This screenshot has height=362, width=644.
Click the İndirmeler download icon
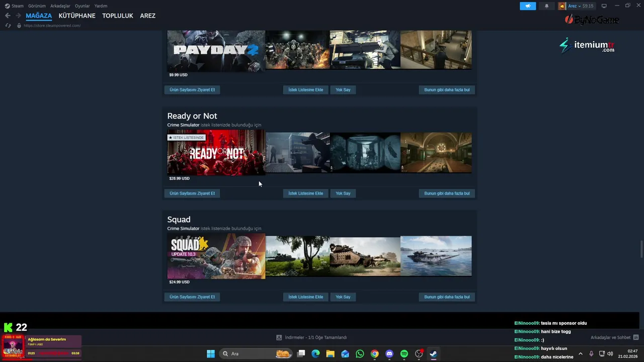click(x=279, y=337)
